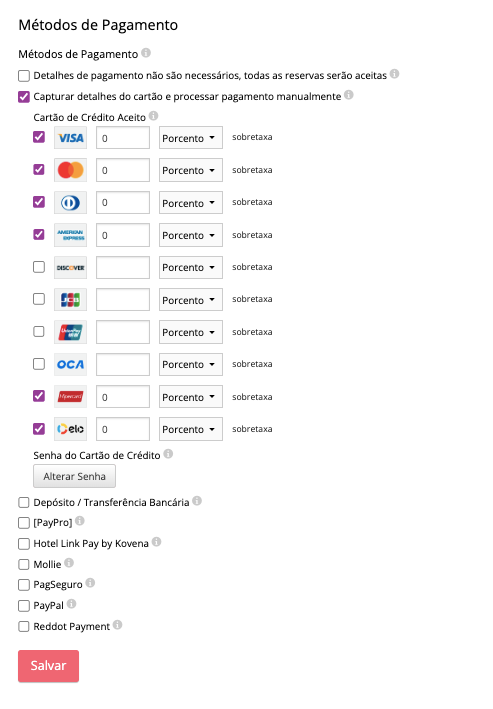The image size is (493, 709).
Task: Open the Elo Porcento surcharge dropdown
Action: click(x=190, y=429)
